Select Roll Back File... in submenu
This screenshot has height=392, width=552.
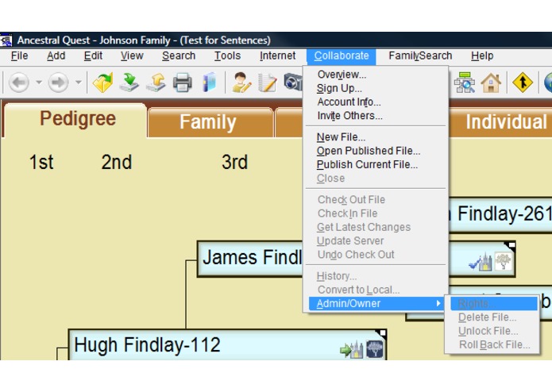point(494,344)
